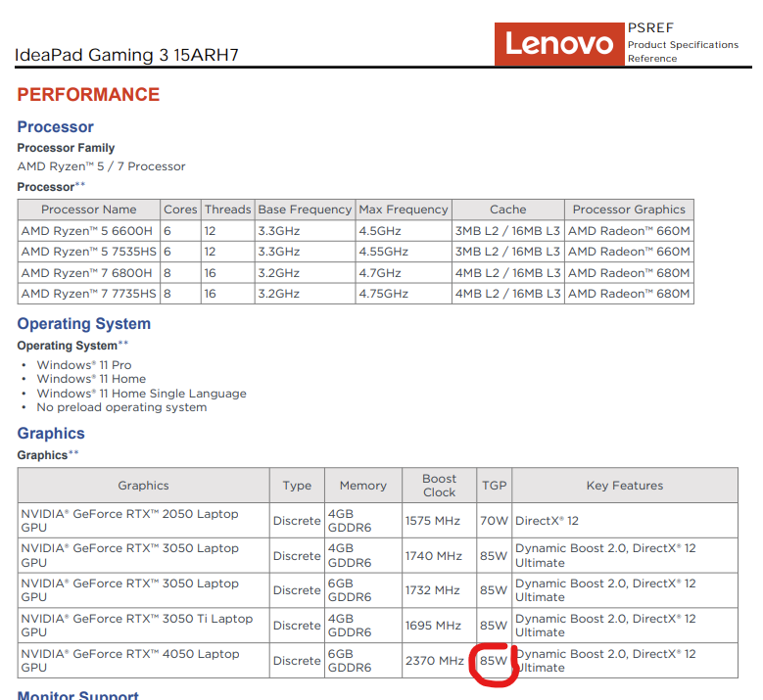Click the red-circled 85W TGP value
This screenshot has width=763, height=700.
[x=493, y=661]
